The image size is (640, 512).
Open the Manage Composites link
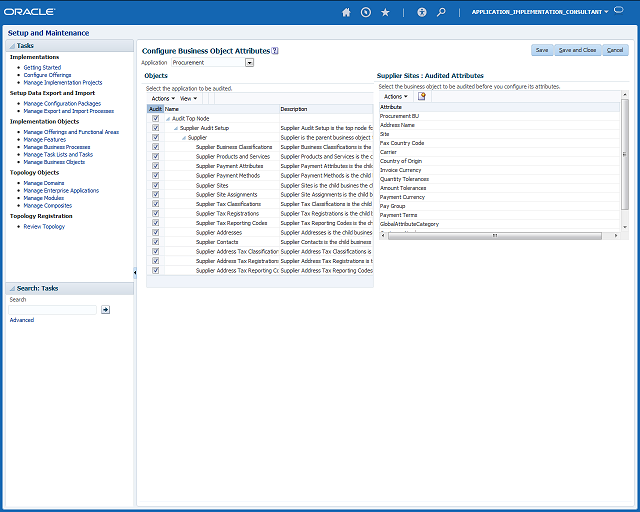pos(48,206)
